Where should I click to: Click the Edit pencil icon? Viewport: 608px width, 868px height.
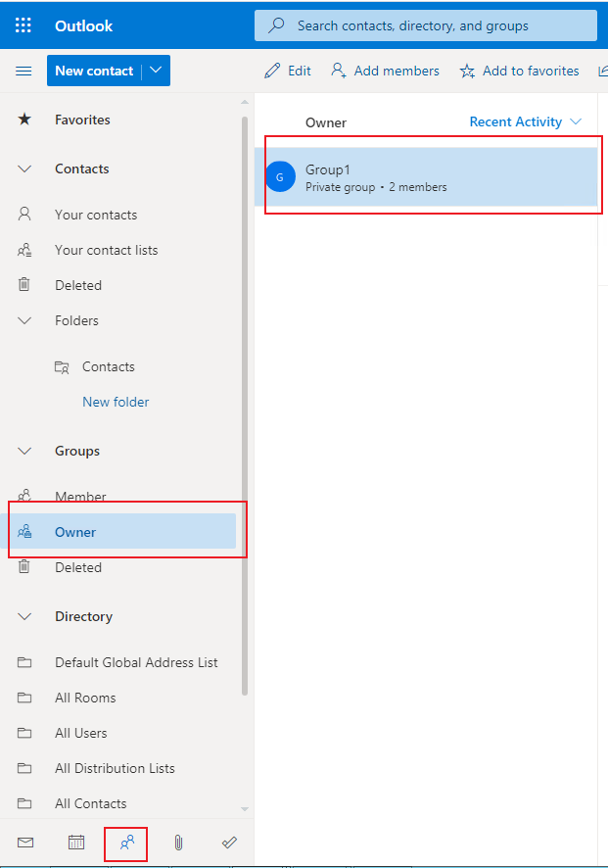click(272, 71)
